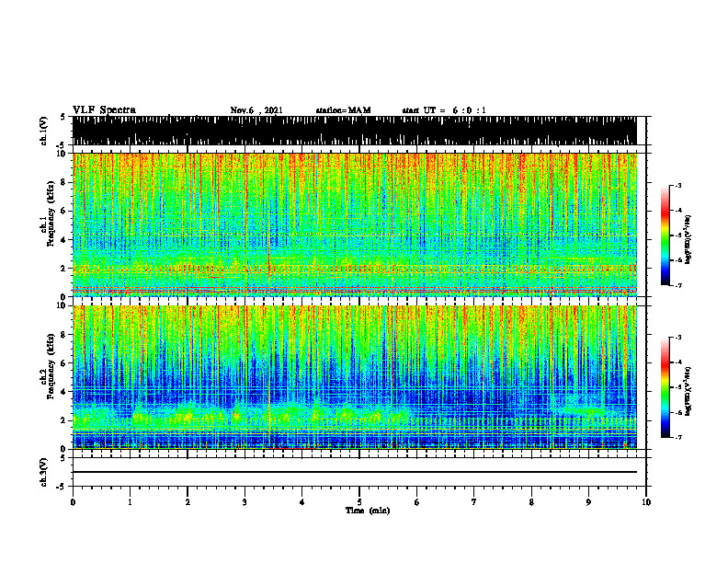728x563 pixels.
Task: Click the "3" tick on the time axis
Action: pos(245,502)
